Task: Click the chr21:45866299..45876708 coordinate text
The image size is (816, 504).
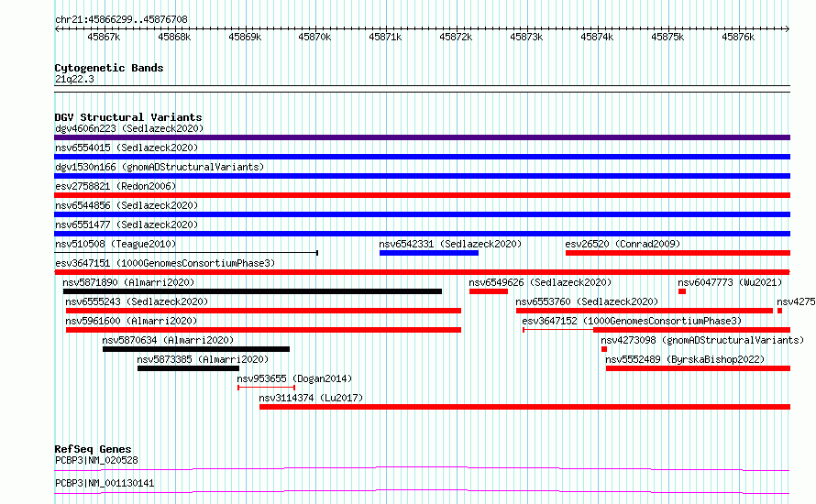Action: [121, 19]
